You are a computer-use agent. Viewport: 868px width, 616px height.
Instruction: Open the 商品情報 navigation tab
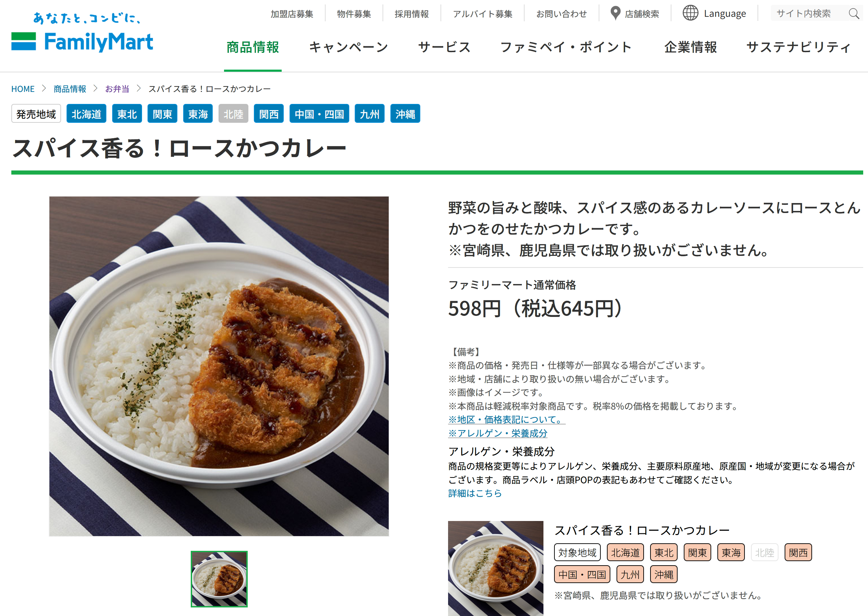(x=253, y=47)
